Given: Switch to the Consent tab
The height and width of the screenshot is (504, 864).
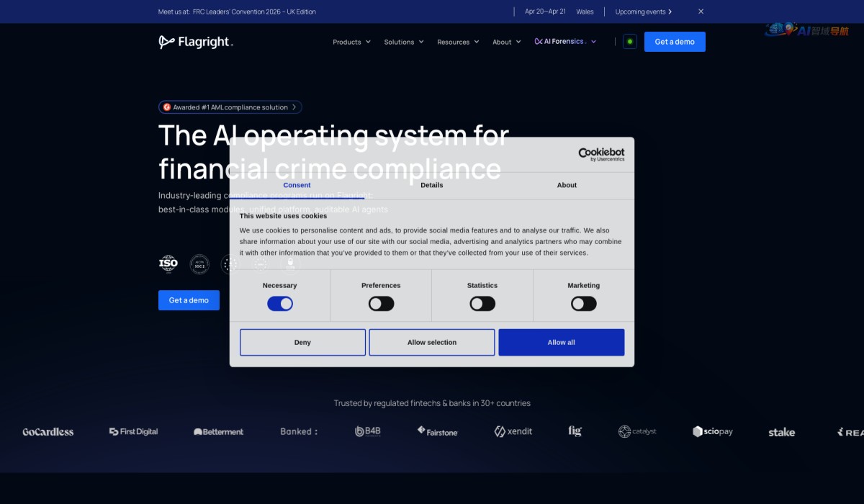Looking at the screenshot, I should 297,185.
